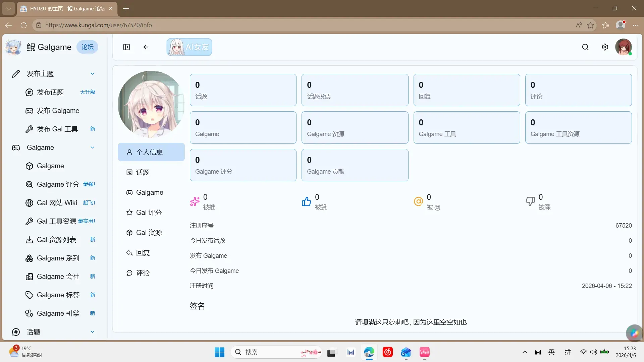Open browser settings and more menu
The height and width of the screenshot is (362, 644).
coord(636,25)
